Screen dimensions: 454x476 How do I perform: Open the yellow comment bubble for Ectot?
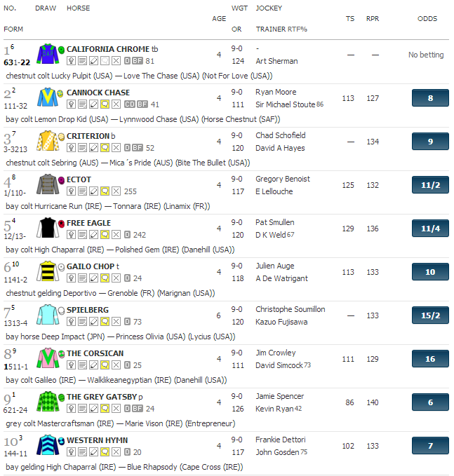pos(105,191)
